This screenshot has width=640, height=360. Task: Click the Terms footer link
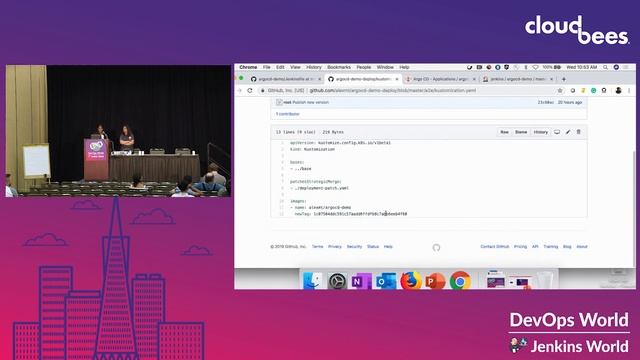tap(318, 247)
